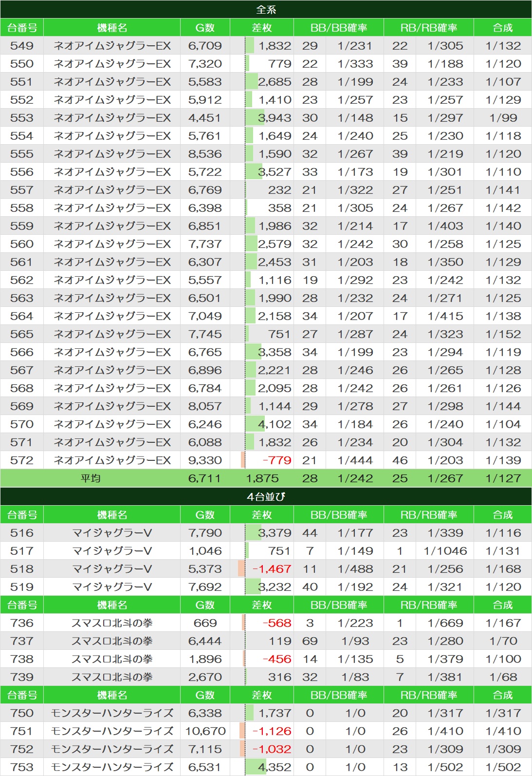Click RB確率 1/403 in row 559
This screenshot has height=776, width=532.
pyautogui.click(x=445, y=226)
